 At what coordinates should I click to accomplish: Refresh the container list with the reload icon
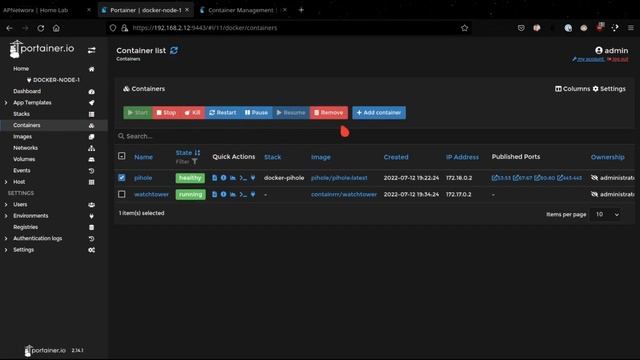(174, 50)
